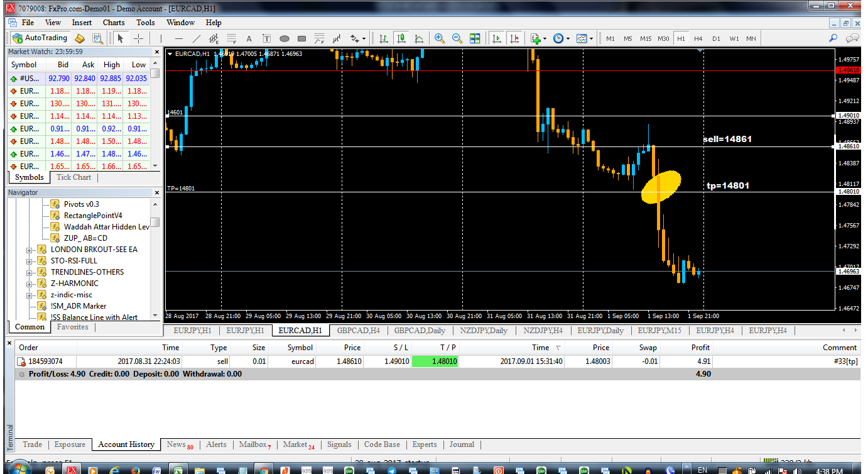Draw a horizontal line tool
Image resolution: width=868 pixels, height=474 pixels.
178,38
